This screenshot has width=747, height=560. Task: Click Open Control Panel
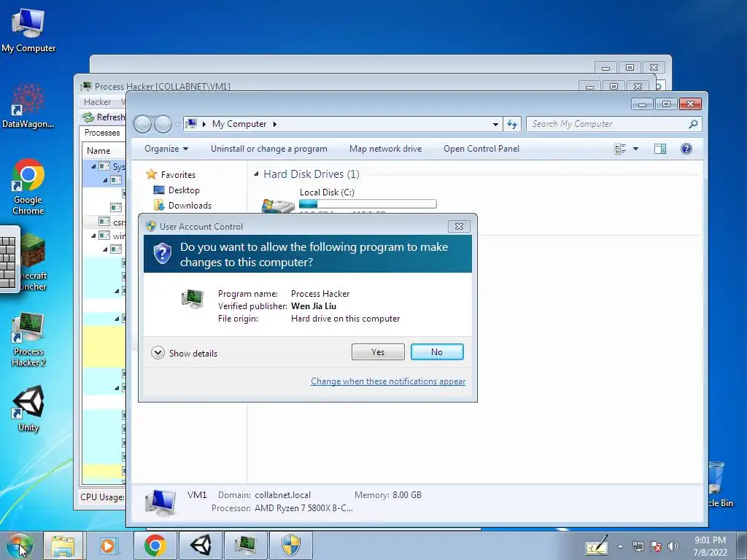(x=481, y=149)
